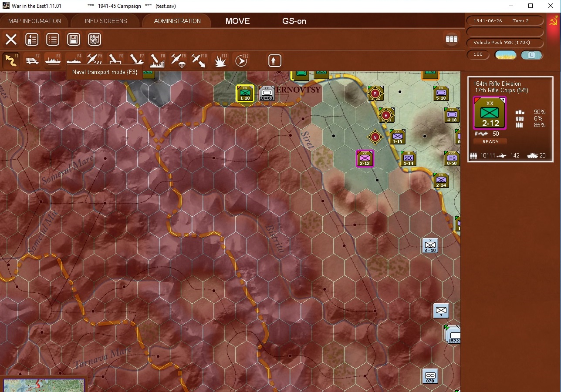The image size is (561, 392).
Task: Select the HQ 0-50 unit counter
Action: tap(452, 159)
